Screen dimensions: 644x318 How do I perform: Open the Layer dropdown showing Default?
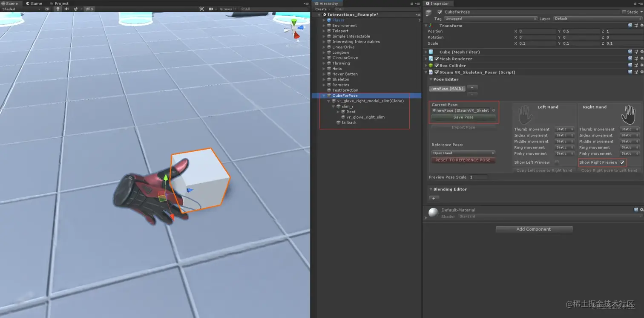pos(598,19)
